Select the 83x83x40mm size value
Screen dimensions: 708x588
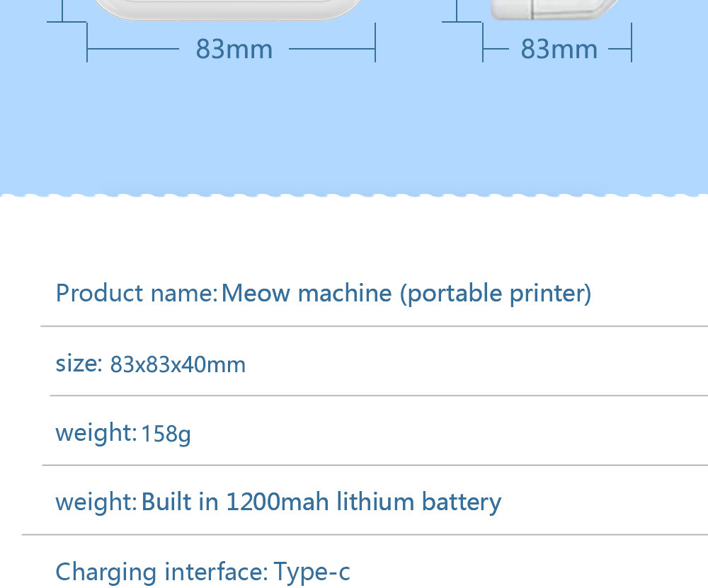178,364
